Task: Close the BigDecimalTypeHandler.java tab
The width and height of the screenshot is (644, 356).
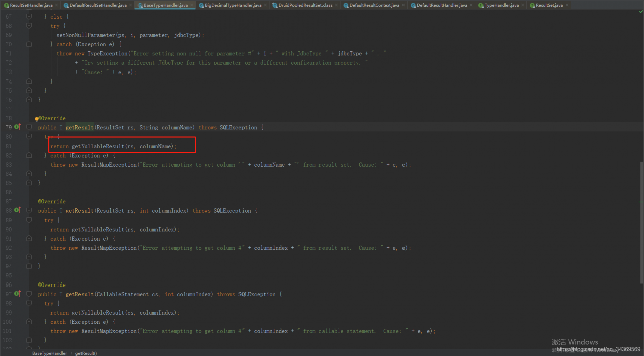Action: tap(266, 5)
